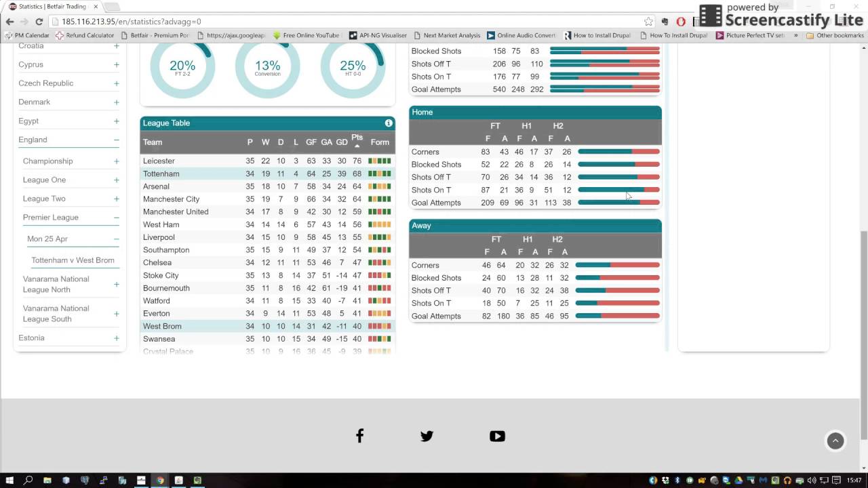The height and width of the screenshot is (488, 868).
Task: Open the Facebook icon in the footer
Action: [x=359, y=436]
